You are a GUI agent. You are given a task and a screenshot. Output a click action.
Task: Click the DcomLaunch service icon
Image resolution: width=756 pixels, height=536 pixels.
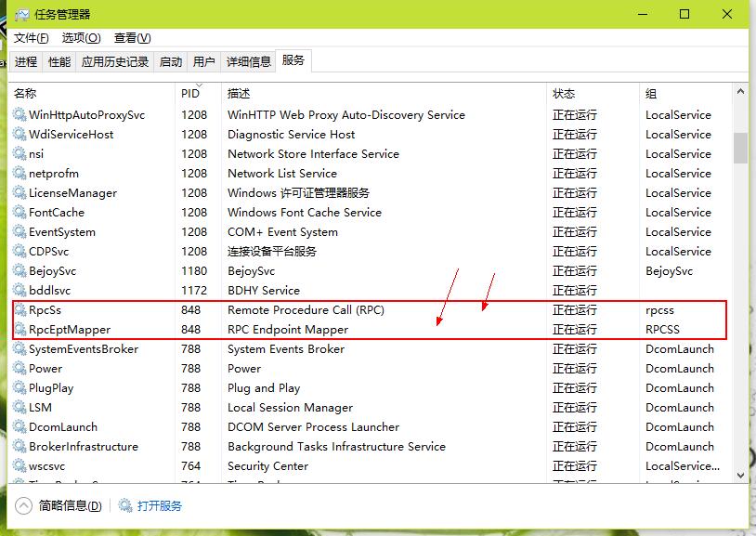pyautogui.click(x=20, y=427)
